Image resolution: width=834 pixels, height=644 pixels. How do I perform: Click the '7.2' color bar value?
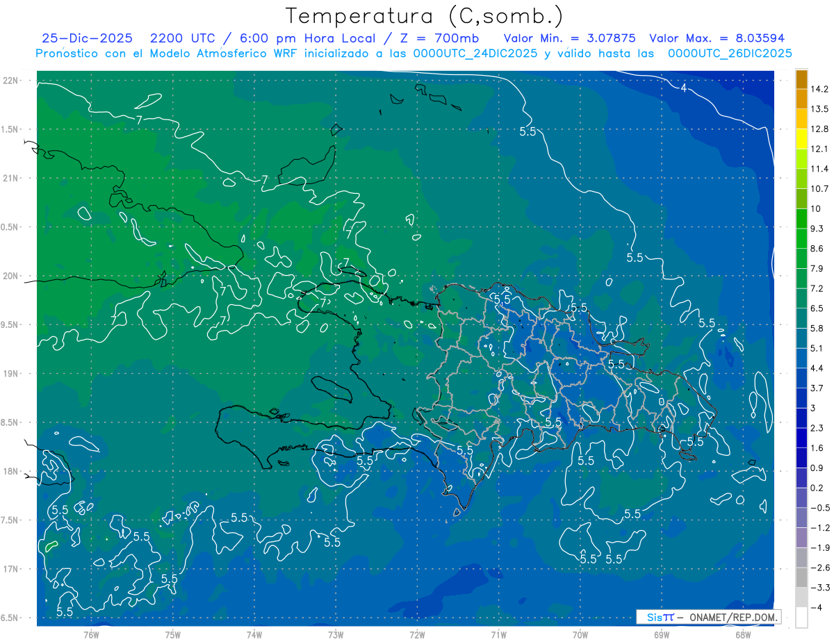coord(817,288)
